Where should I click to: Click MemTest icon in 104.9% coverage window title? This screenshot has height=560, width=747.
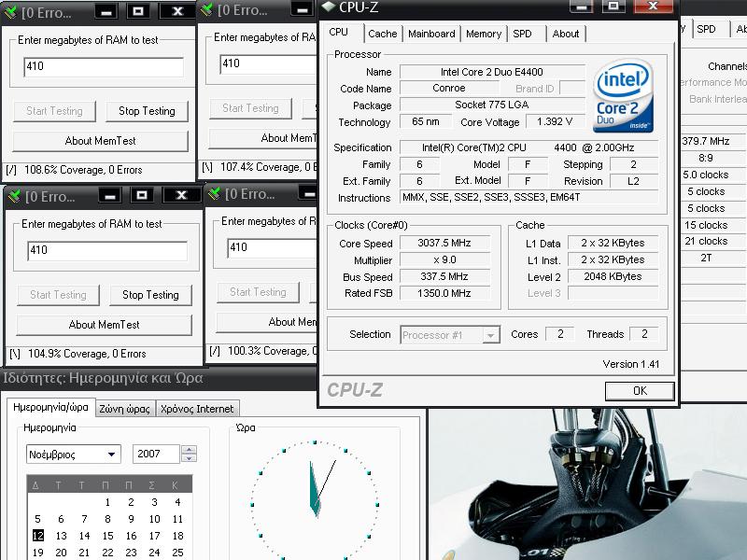click(14, 196)
